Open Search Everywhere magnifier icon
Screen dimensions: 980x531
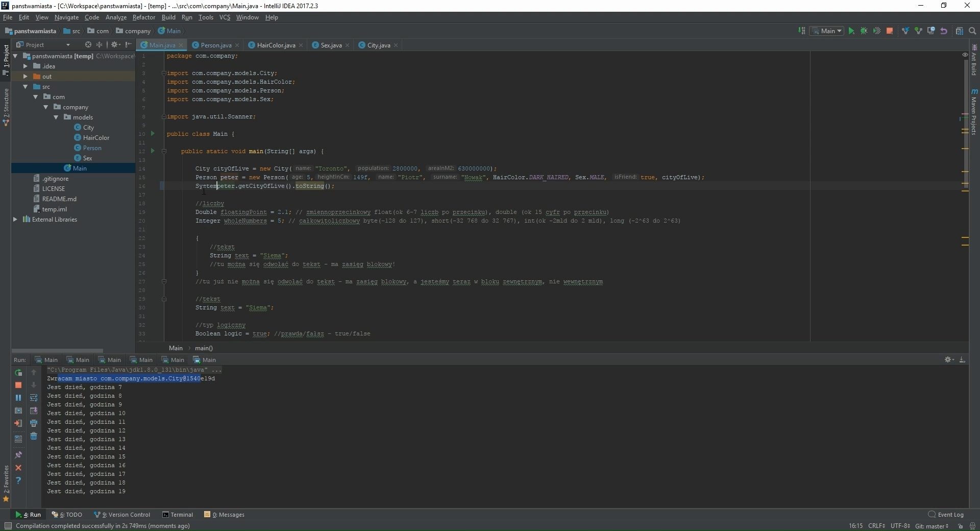coord(972,31)
